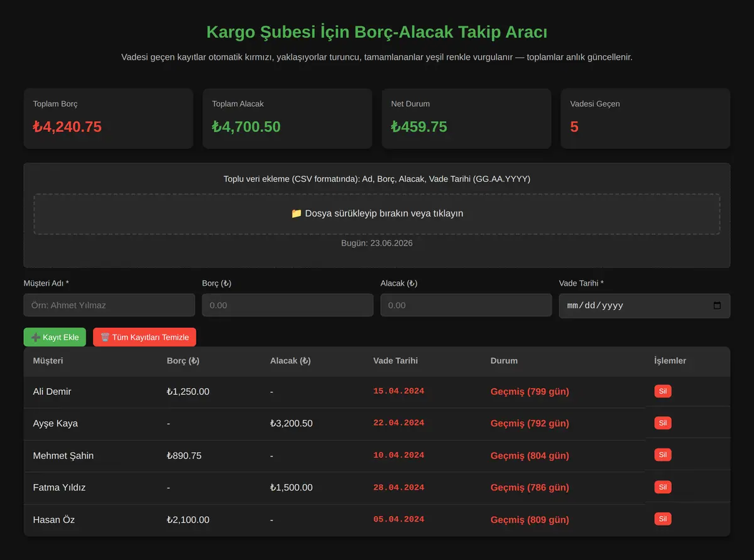This screenshot has height=560, width=754.
Task: Click the ₺890.75 debt value
Action: coord(184,456)
